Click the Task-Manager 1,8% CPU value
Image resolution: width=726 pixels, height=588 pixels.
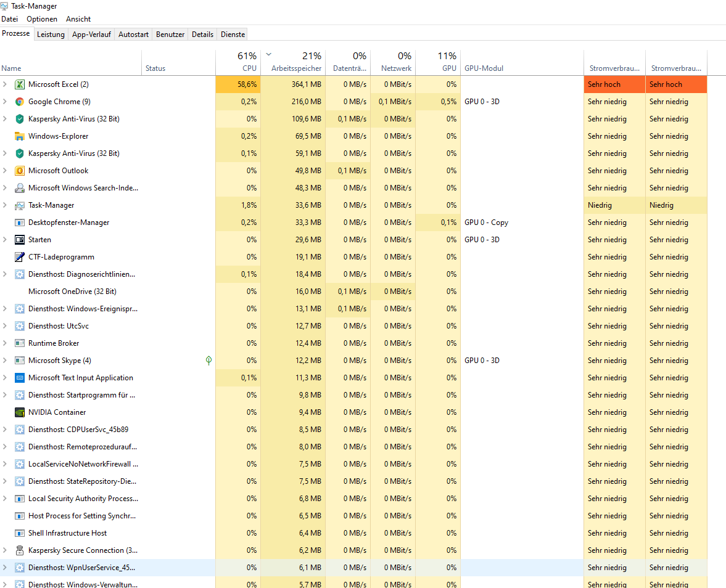(x=249, y=205)
